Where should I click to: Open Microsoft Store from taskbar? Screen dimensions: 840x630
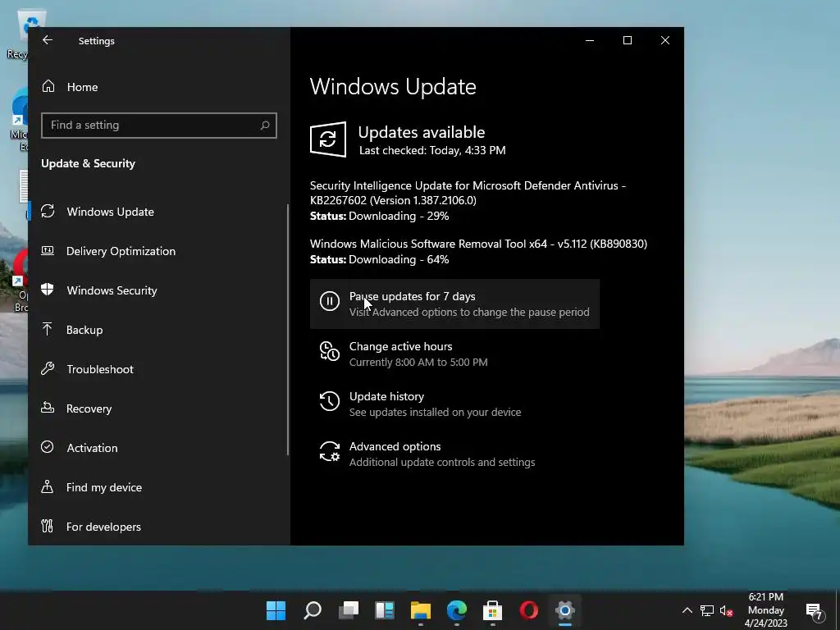(492, 610)
